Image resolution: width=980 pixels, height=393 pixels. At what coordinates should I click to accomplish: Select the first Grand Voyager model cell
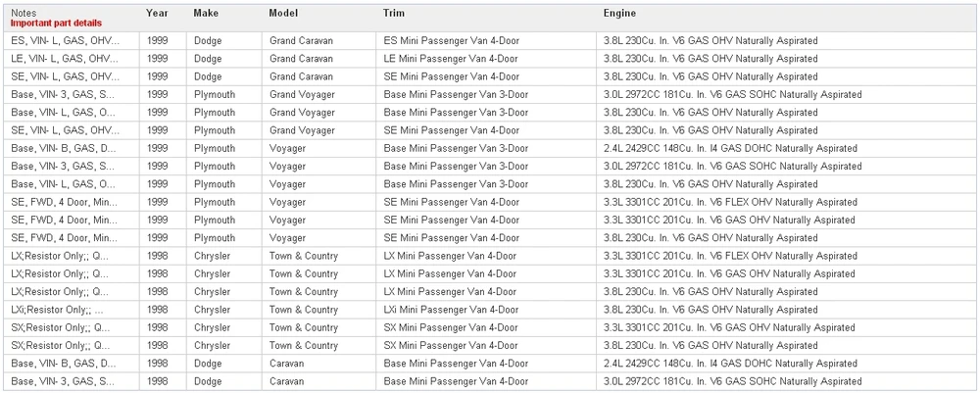click(303, 95)
